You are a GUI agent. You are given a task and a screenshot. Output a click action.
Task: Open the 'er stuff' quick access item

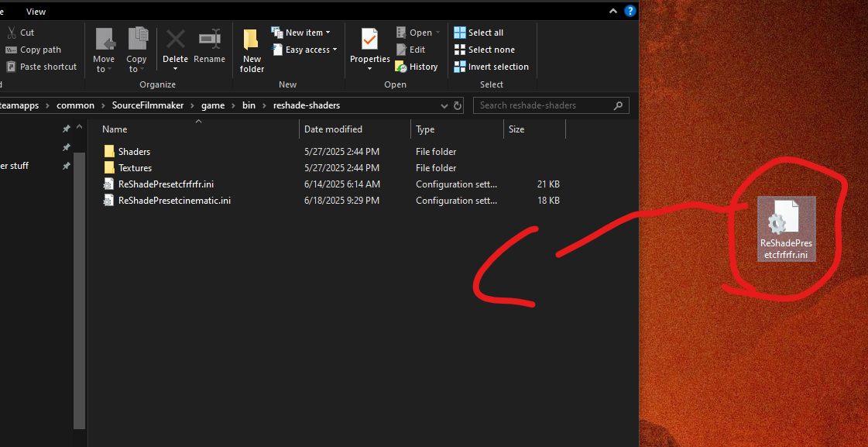click(15, 166)
